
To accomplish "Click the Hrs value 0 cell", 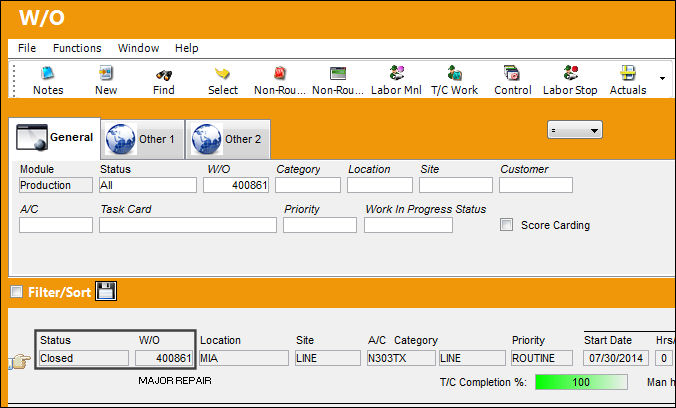I will point(664,358).
